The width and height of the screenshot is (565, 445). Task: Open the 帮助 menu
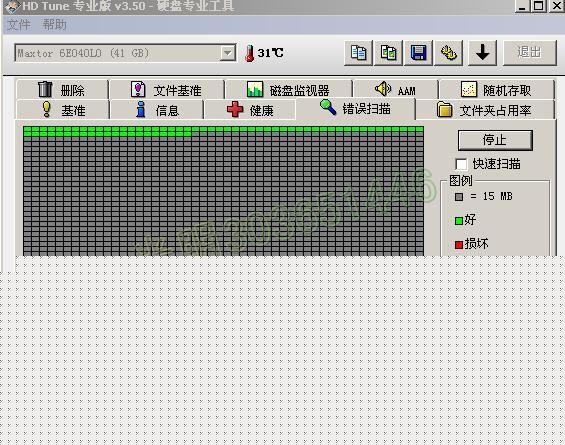pyautogui.click(x=54, y=25)
